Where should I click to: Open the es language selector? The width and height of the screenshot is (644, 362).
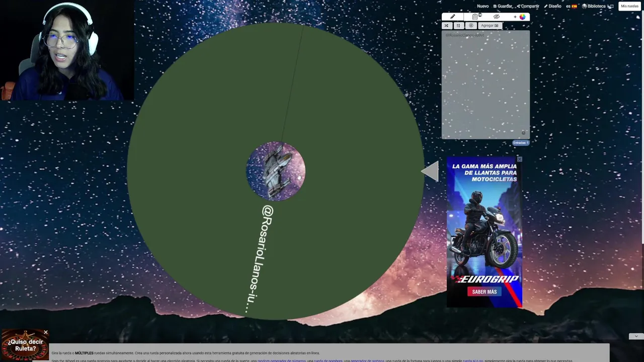(x=572, y=6)
